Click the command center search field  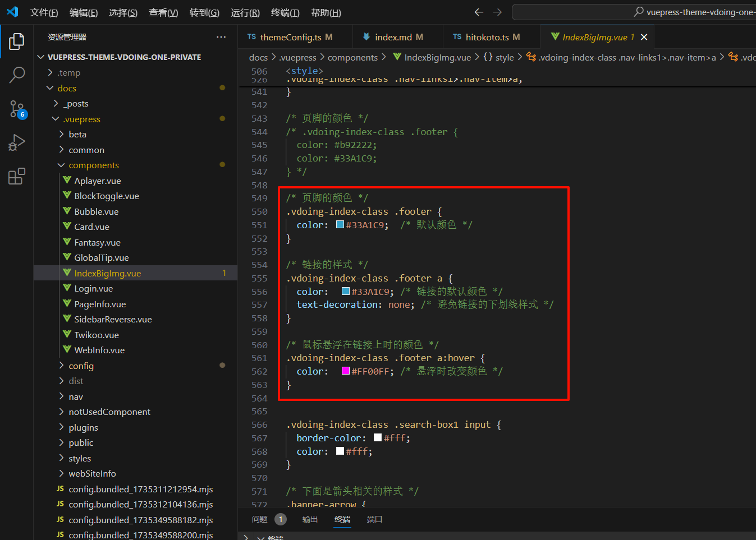click(634, 12)
